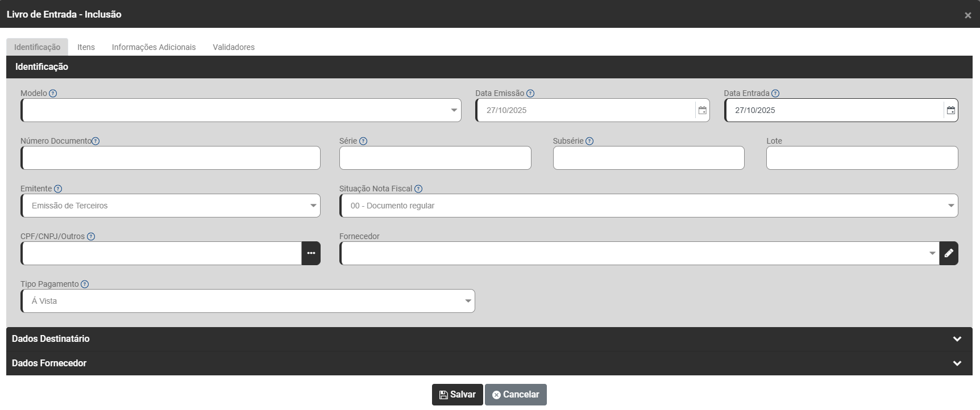Image resolution: width=980 pixels, height=410 pixels.
Task: Click the help icon for Situação Nota Fiscal
Action: (x=418, y=189)
